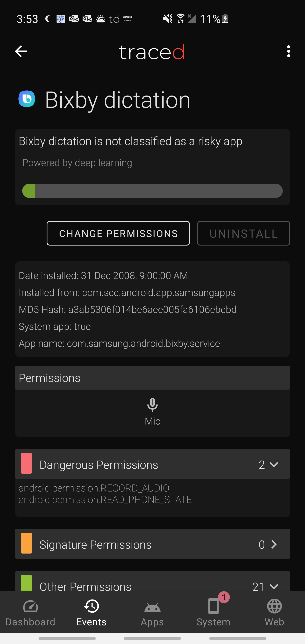Image resolution: width=305 pixels, height=644 pixels.
Task: Toggle the Other Permissions chevron
Action: tap(274, 586)
